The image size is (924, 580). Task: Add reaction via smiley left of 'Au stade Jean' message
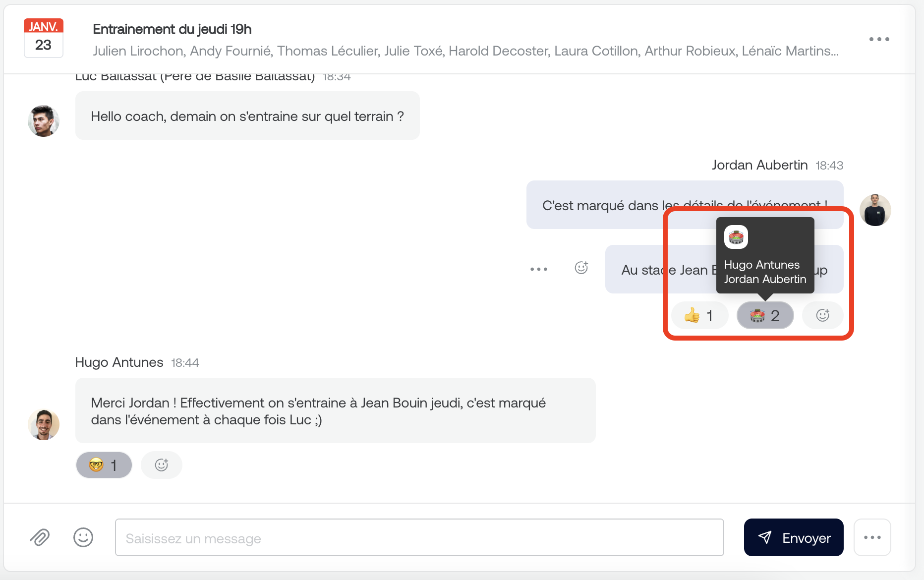(581, 268)
